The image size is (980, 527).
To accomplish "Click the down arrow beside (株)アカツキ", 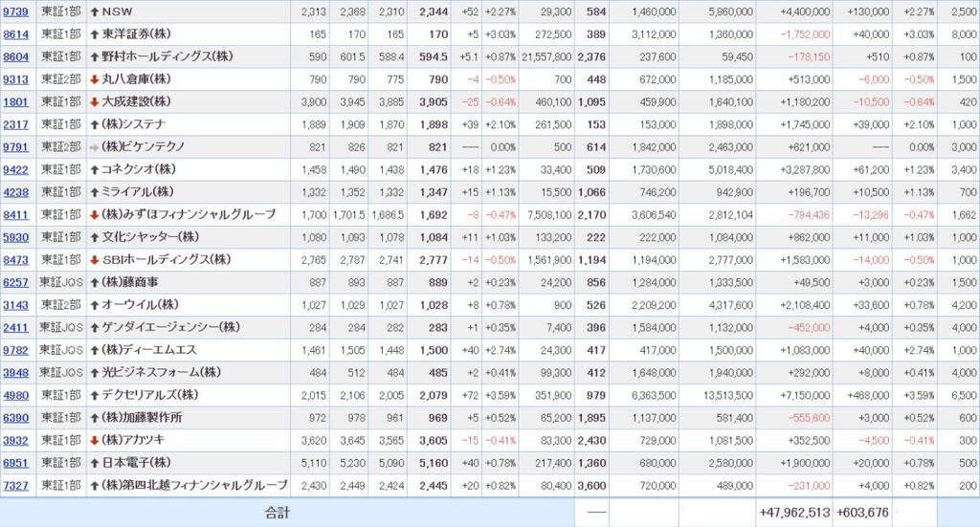I will pos(95,440).
